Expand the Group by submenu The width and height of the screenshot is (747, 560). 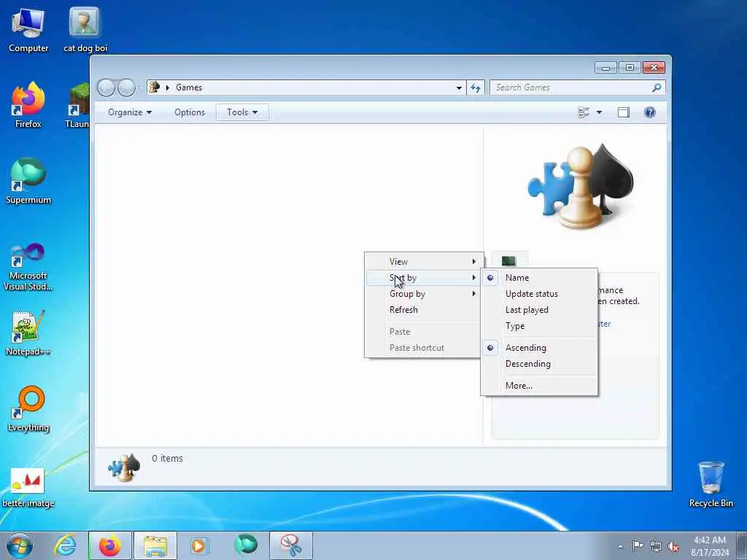(423, 294)
